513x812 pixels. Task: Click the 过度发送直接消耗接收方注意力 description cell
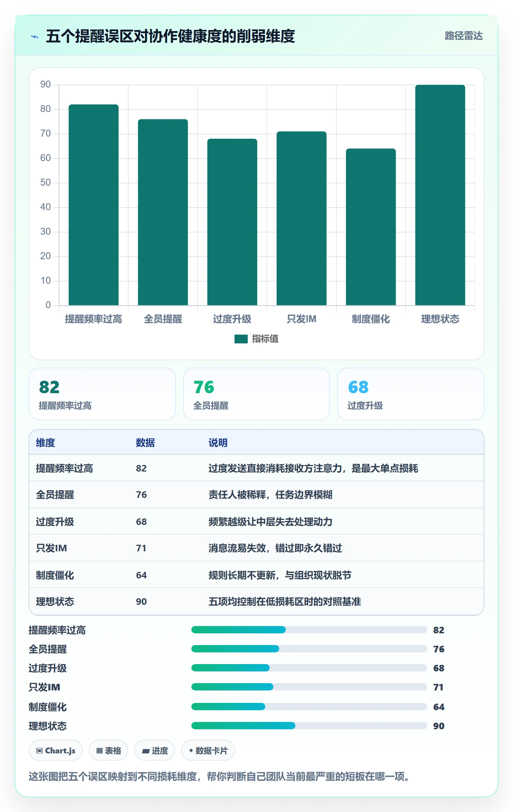point(313,468)
